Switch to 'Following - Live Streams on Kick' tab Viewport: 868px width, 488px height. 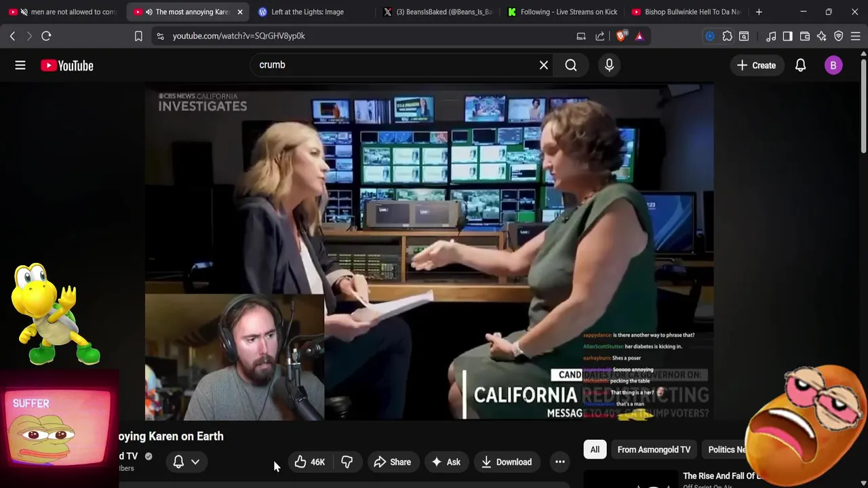pyautogui.click(x=562, y=12)
